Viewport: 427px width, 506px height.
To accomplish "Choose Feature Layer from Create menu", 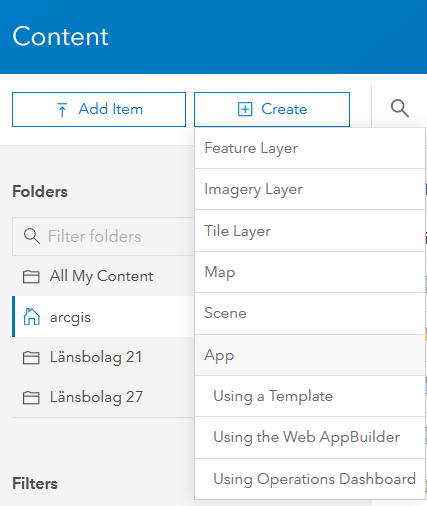I will coord(310,148).
